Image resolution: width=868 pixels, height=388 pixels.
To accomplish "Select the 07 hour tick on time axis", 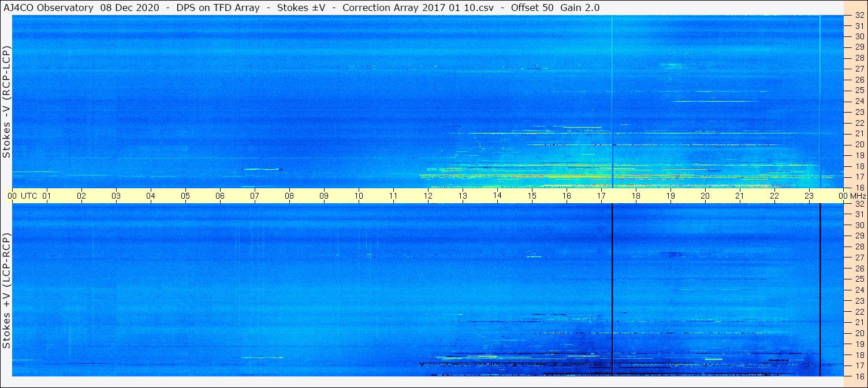I will click(x=255, y=196).
